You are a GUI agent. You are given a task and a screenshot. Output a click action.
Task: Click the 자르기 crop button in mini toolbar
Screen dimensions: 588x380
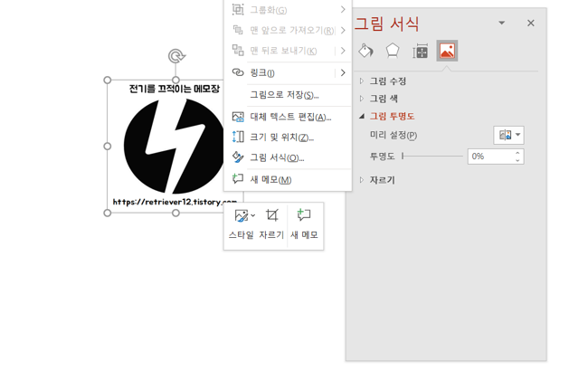tap(271, 224)
